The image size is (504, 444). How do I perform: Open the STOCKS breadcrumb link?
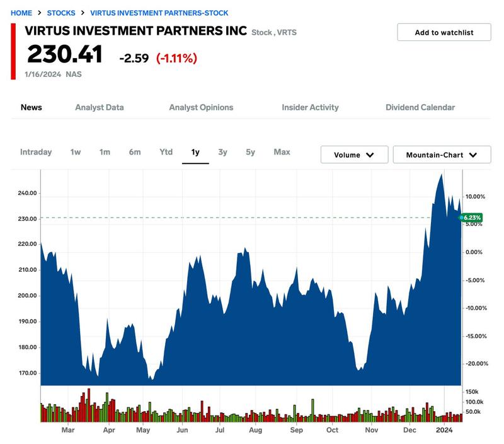(61, 13)
